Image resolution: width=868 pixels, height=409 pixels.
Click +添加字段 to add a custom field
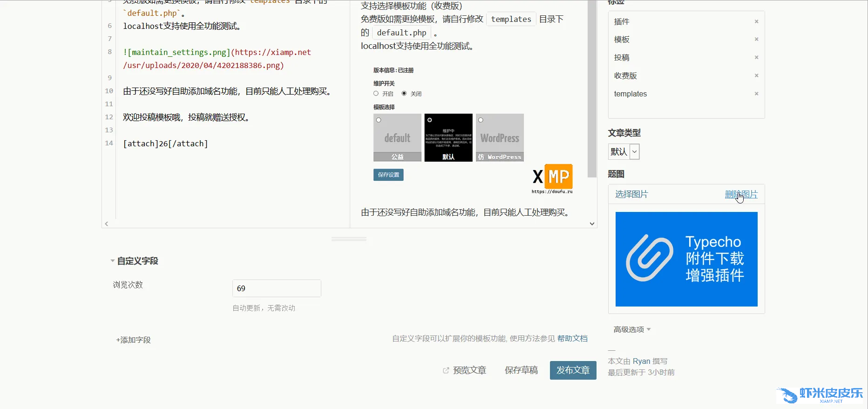coord(134,340)
